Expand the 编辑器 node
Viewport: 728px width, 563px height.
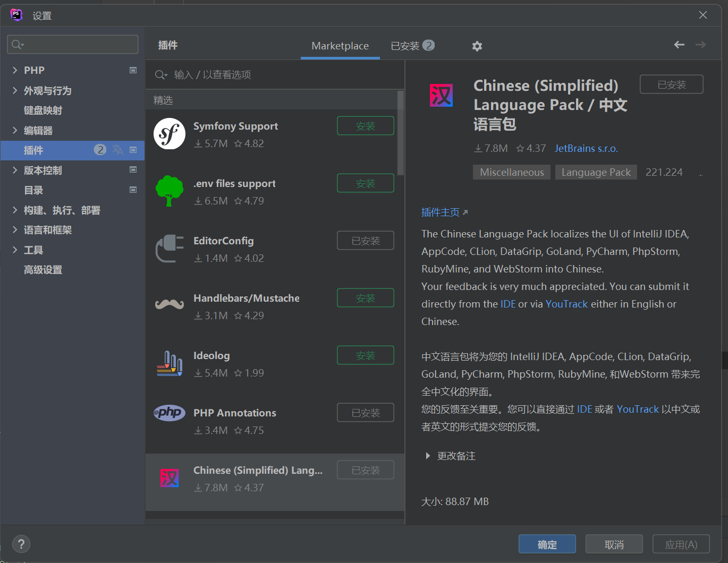click(x=15, y=130)
